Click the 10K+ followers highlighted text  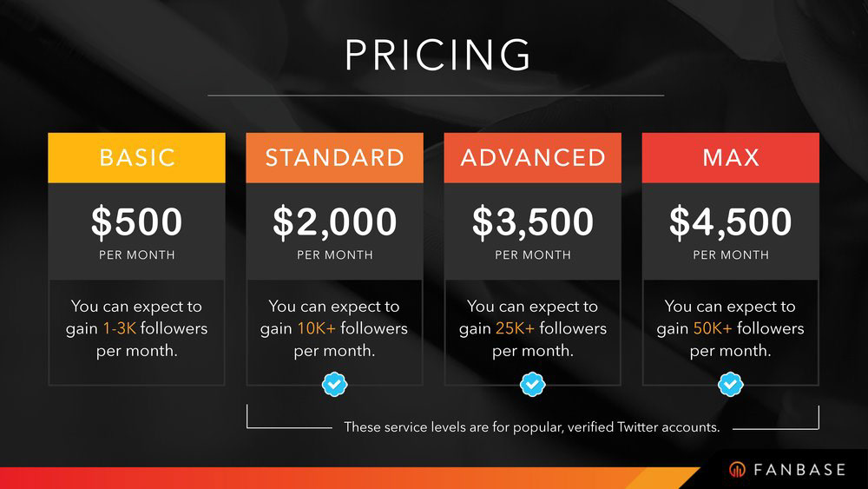pos(316,328)
